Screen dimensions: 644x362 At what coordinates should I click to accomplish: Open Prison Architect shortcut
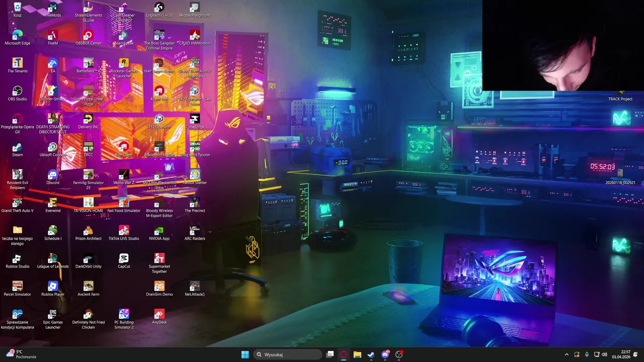pos(88,233)
